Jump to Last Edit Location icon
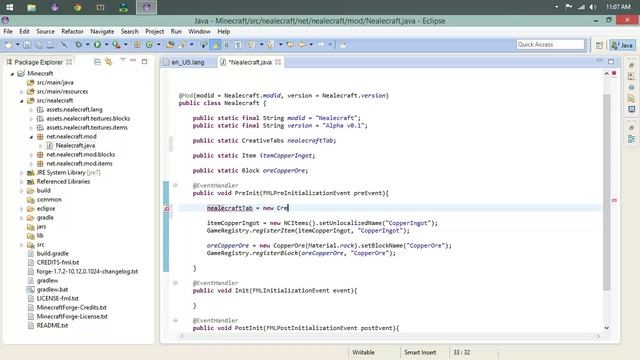Viewport: 640px width, 360px height. pyautogui.click(x=290, y=45)
